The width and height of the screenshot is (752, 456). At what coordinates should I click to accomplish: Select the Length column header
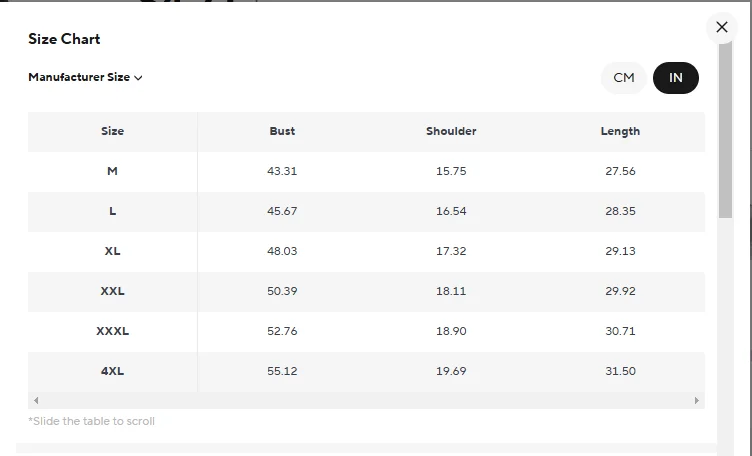click(620, 131)
